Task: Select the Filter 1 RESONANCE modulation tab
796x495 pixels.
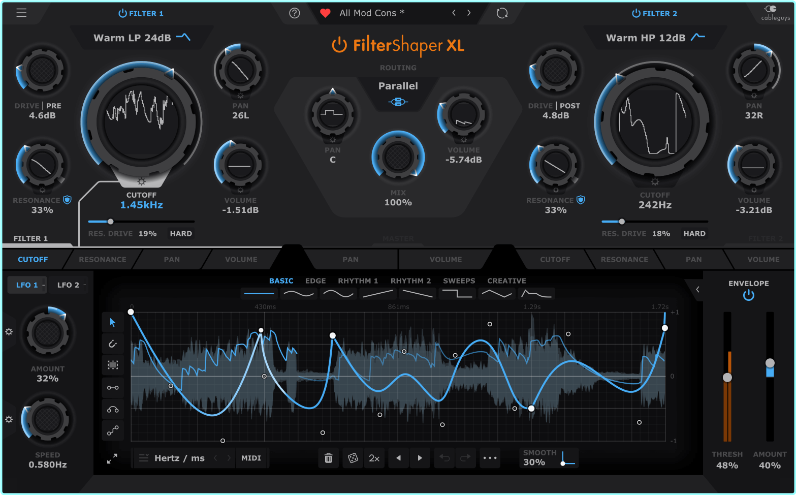Action: click(103, 259)
